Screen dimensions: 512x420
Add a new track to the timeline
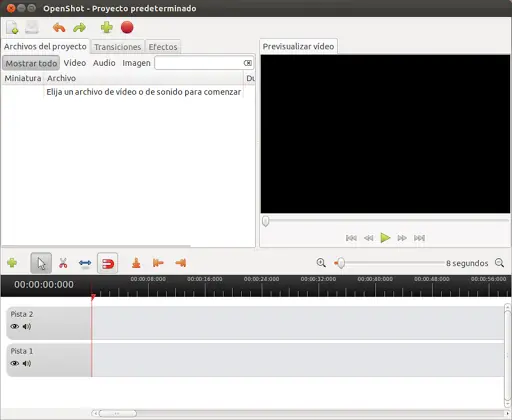point(12,263)
